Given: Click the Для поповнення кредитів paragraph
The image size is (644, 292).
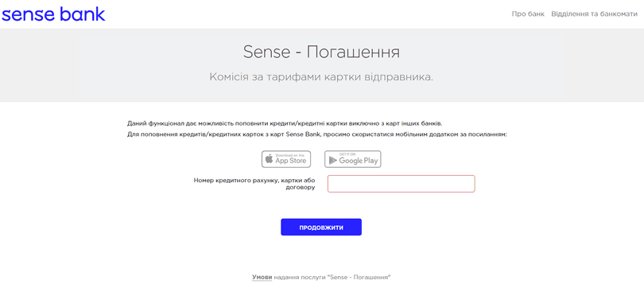Looking at the screenshot, I should click(317, 134).
